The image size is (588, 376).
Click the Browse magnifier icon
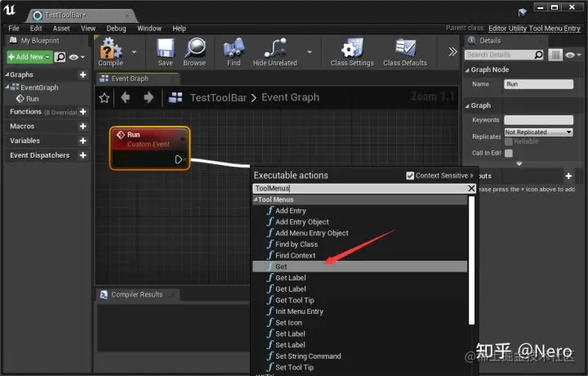[x=194, y=51]
